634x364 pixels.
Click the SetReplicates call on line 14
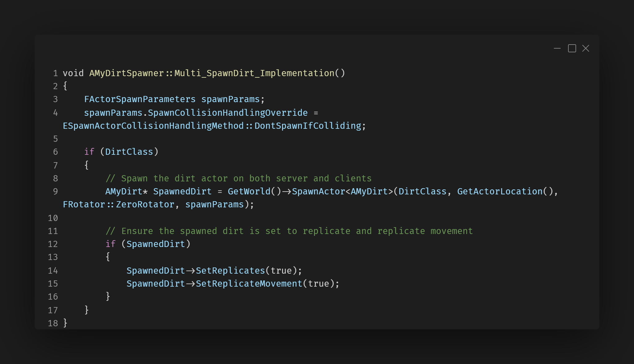tap(230, 271)
